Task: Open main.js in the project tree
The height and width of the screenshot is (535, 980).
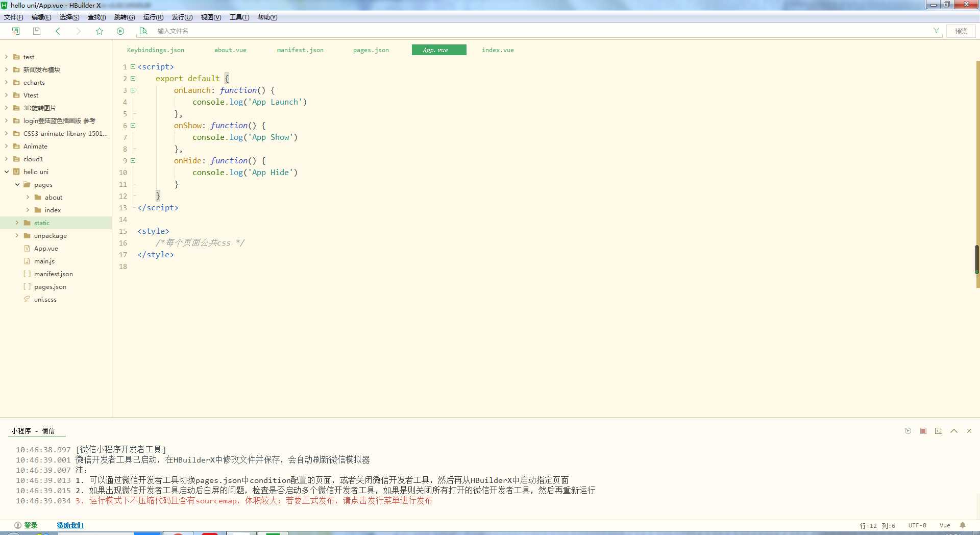Action: [x=44, y=261]
